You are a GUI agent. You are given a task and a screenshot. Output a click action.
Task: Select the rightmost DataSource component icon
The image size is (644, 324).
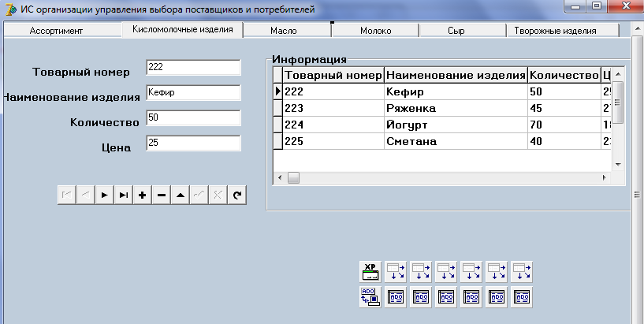pyautogui.click(x=522, y=271)
